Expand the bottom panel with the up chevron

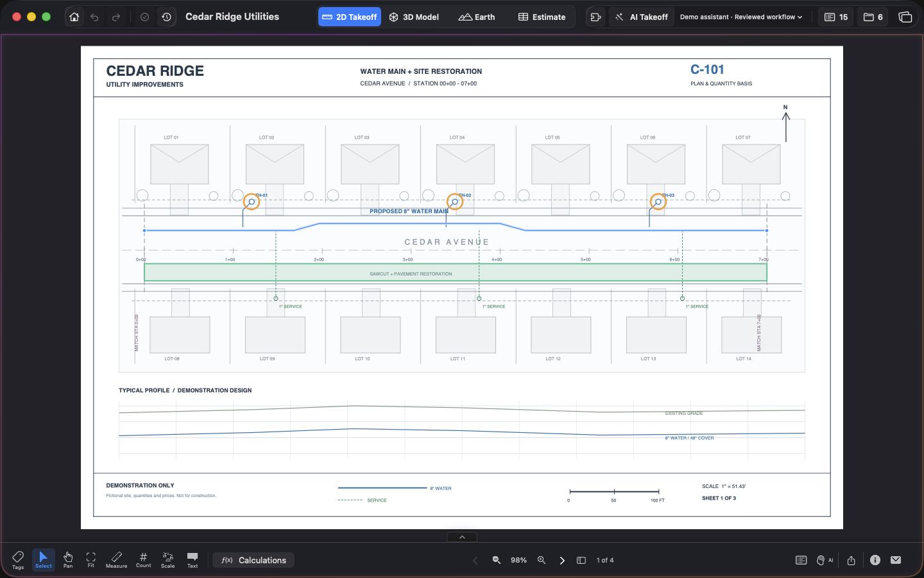click(x=462, y=537)
